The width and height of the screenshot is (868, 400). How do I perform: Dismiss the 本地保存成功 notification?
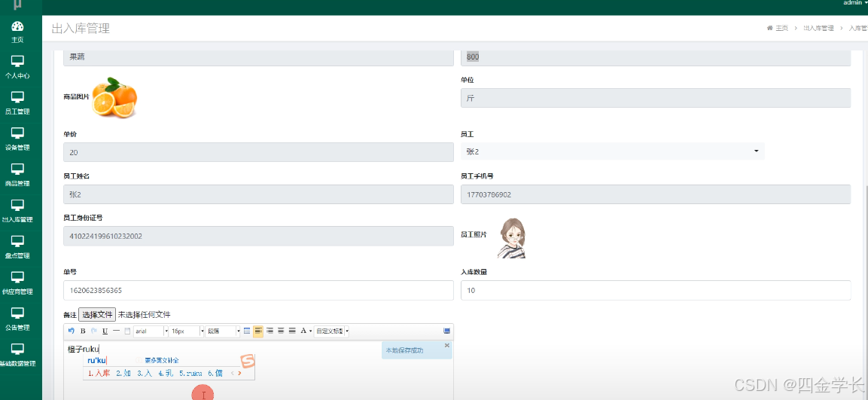pos(446,345)
